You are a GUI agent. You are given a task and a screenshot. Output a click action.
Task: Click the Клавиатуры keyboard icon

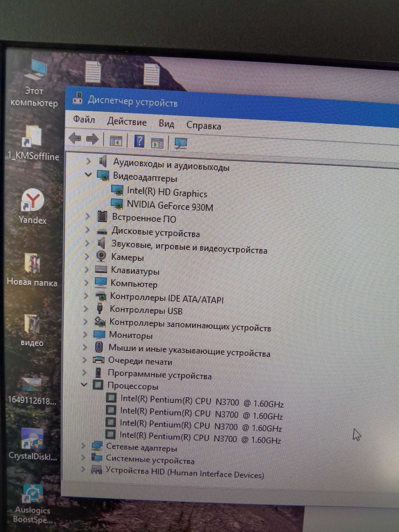point(101,269)
